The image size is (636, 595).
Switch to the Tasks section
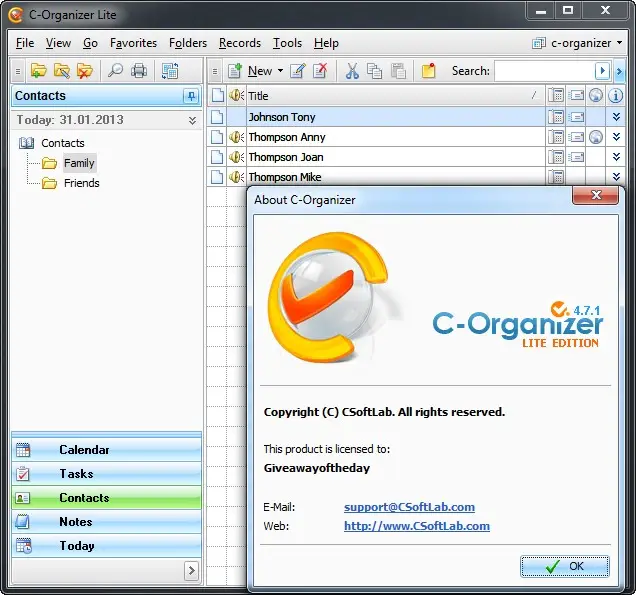[x=106, y=474]
